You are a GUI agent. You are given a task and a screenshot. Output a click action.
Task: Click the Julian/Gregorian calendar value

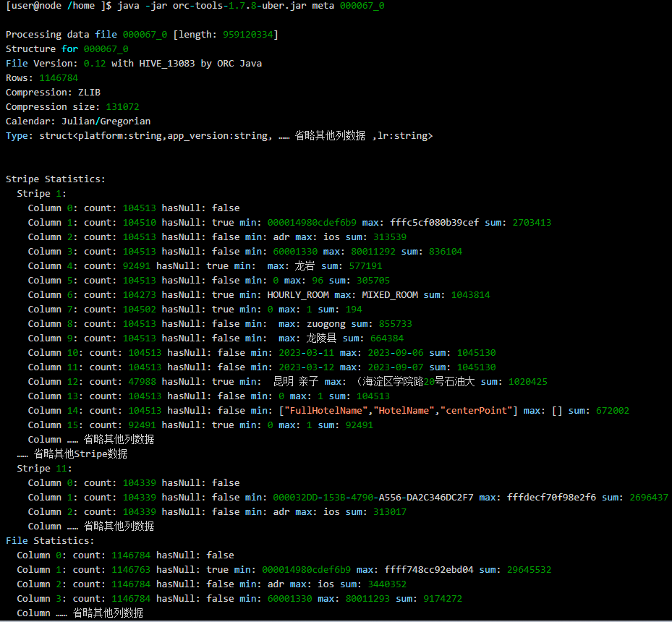click(x=106, y=122)
